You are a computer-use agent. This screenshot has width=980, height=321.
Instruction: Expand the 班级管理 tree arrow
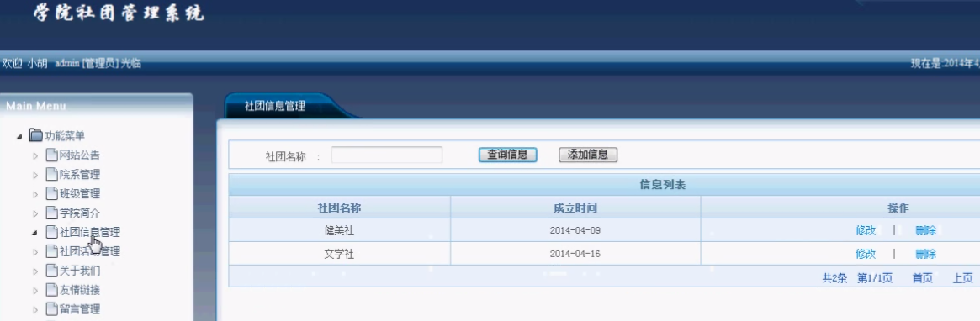pos(35,195)
